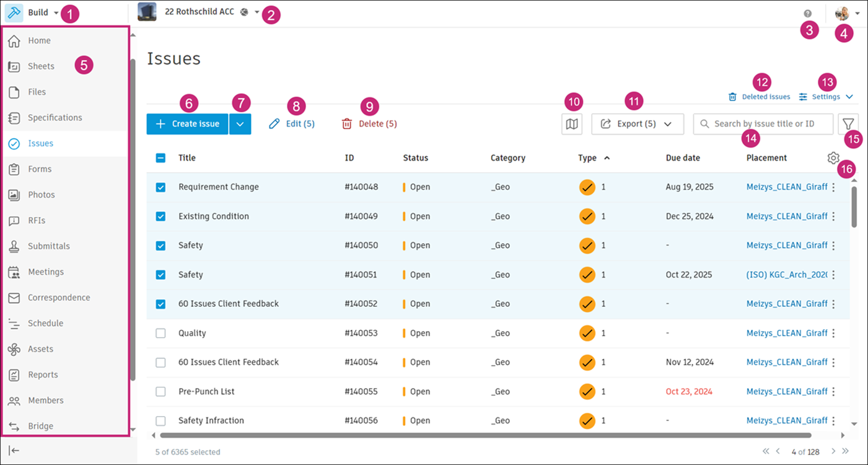Open the map view icon button
The height and width of the screenshot is (465, 868).
tap(572, 124)
